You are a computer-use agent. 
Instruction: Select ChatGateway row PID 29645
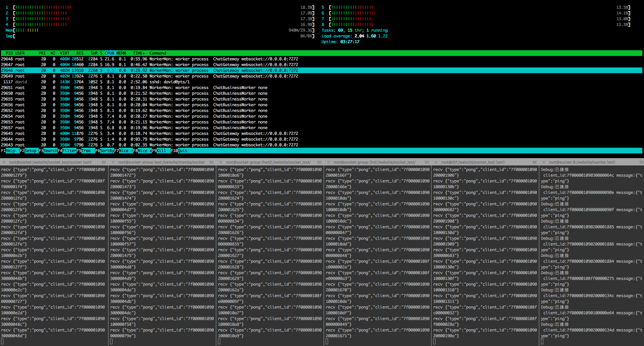pos(322,134)
